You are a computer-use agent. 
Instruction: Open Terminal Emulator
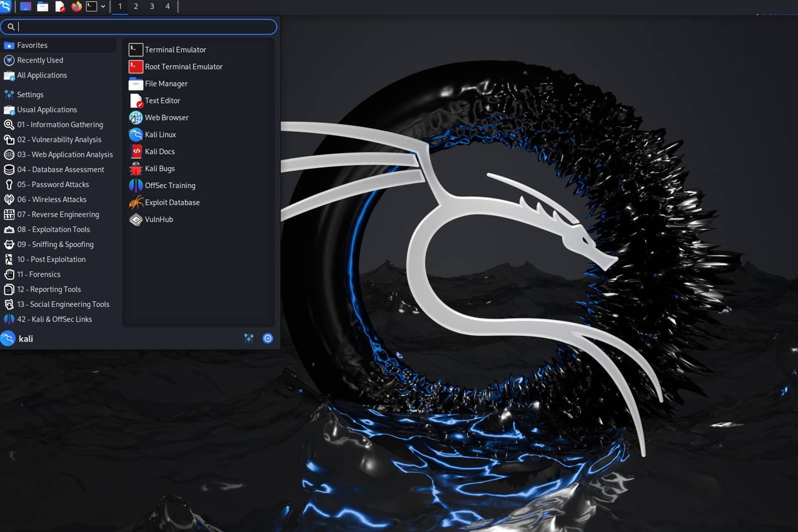pyautogui.click(x=175, y=49)
